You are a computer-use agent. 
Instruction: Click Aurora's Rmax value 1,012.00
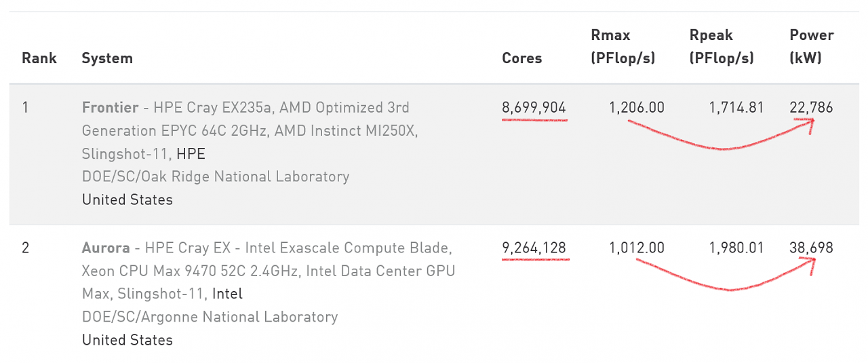pyautogui.click(x=637, y=248)
